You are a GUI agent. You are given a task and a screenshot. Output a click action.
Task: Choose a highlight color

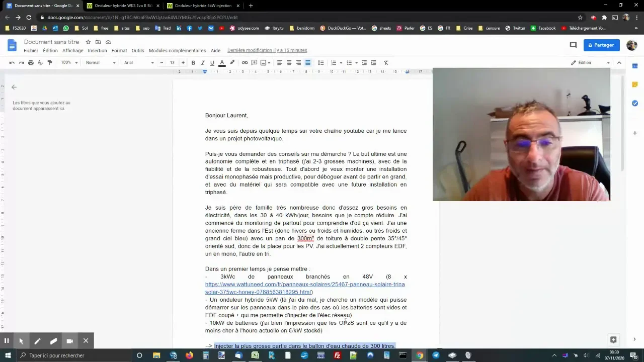tap(232, 63)
